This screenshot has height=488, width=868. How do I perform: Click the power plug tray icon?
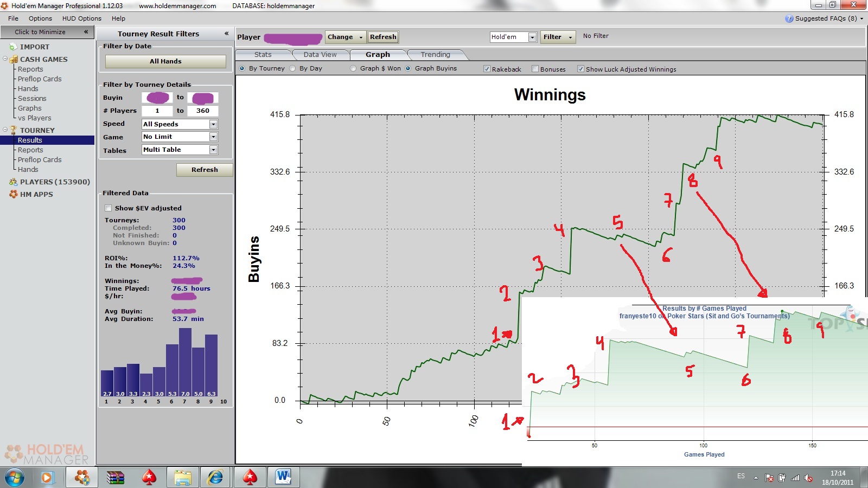point(782,478)
